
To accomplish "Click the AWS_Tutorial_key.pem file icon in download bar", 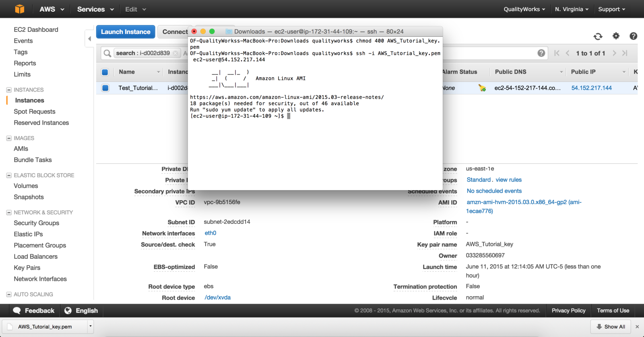I will point(10,327).
